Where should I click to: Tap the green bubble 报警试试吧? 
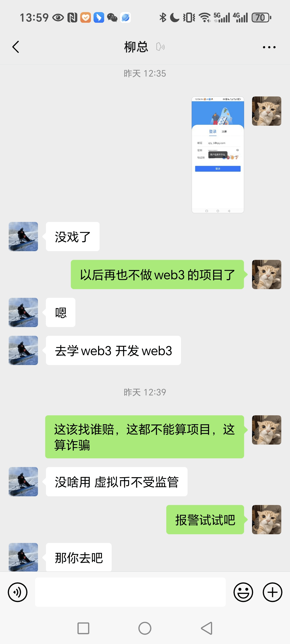point(205,520)
